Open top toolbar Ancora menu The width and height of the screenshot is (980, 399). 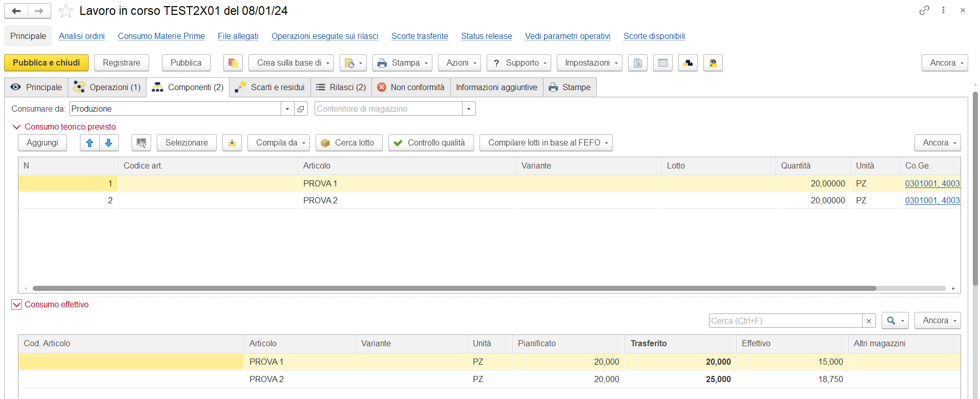click(945, 63)
